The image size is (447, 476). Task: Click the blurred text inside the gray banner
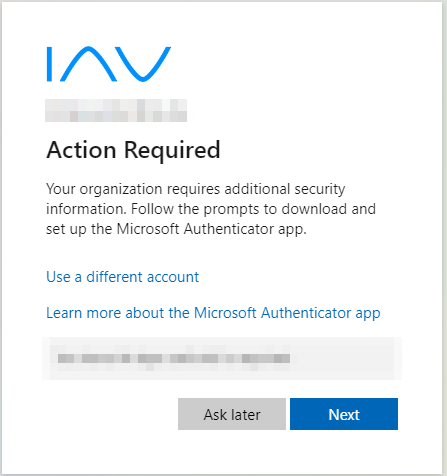coord(174,358)
